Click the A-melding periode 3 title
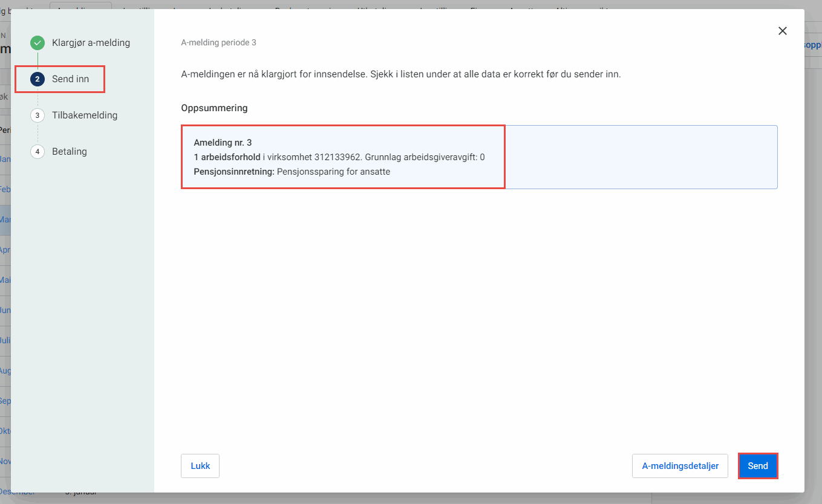822x504 pixels. click(x=218, y=43)
